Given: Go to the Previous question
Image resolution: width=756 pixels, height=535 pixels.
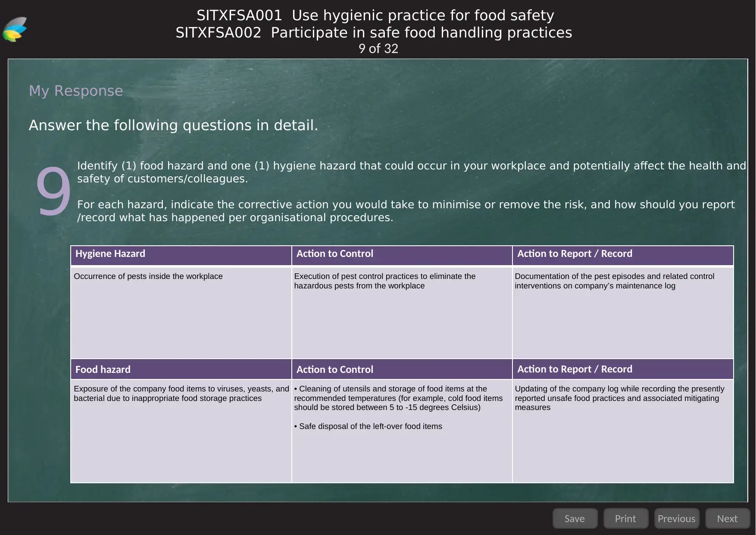Looking at the screenshot, I should click(x=677, y=518).
